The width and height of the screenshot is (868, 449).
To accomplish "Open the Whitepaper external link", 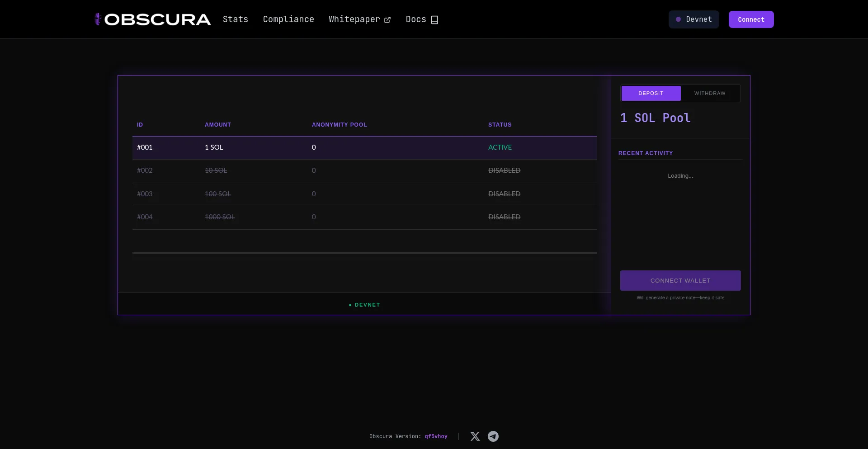I will pyautogui.click(x=360, y=19).
